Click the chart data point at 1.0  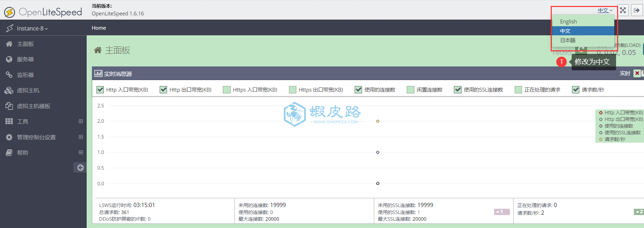pyautogui.click(x=378, y=152)
